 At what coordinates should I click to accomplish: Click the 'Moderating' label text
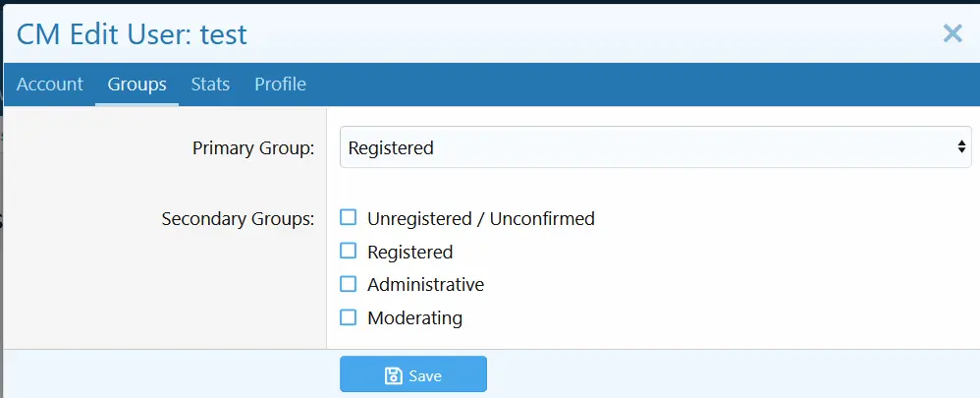click(414, 318)
